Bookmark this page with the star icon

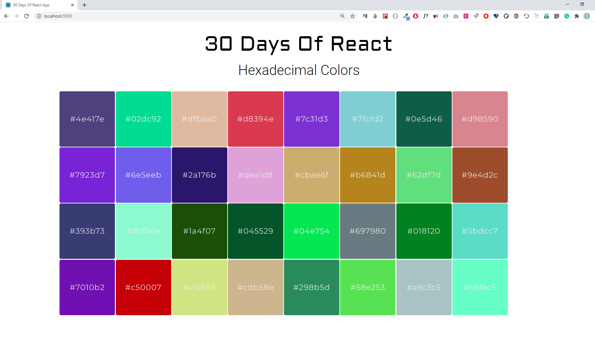(x=353, y=16)
